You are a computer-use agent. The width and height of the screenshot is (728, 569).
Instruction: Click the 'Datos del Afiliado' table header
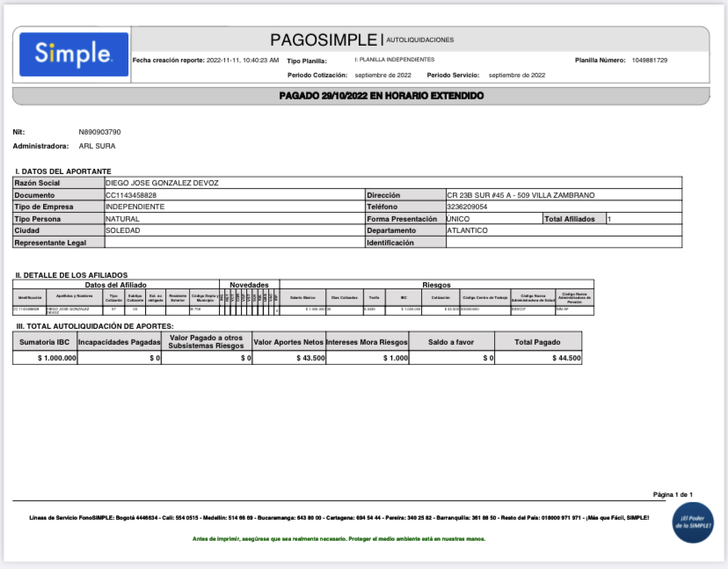pos(115,285)
